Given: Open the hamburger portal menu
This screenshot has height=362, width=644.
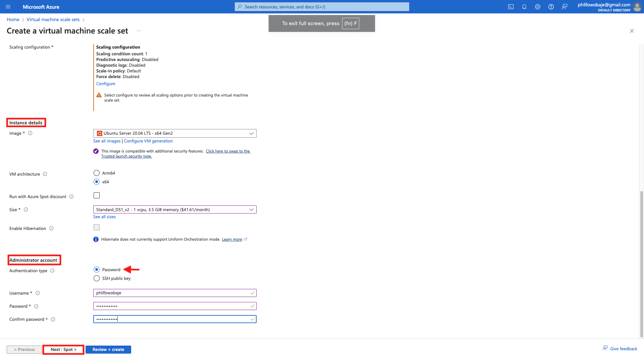Looking at the screenshot, I should [8, 7].
